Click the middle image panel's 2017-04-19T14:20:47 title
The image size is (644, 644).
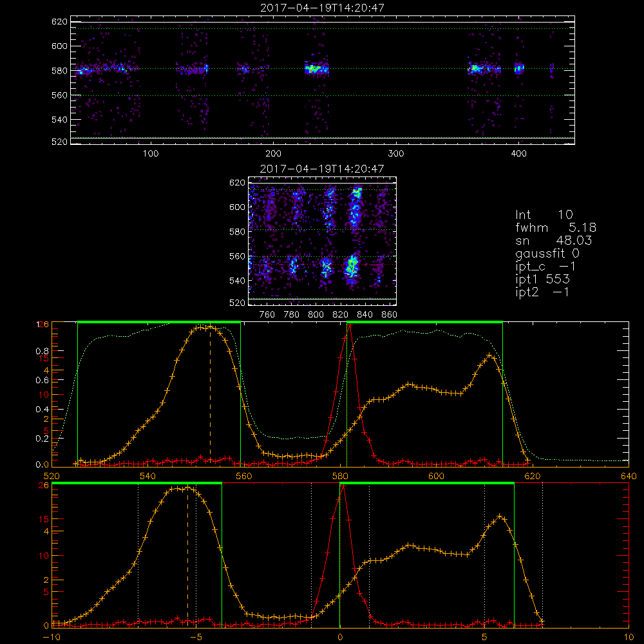coord(323,169)
